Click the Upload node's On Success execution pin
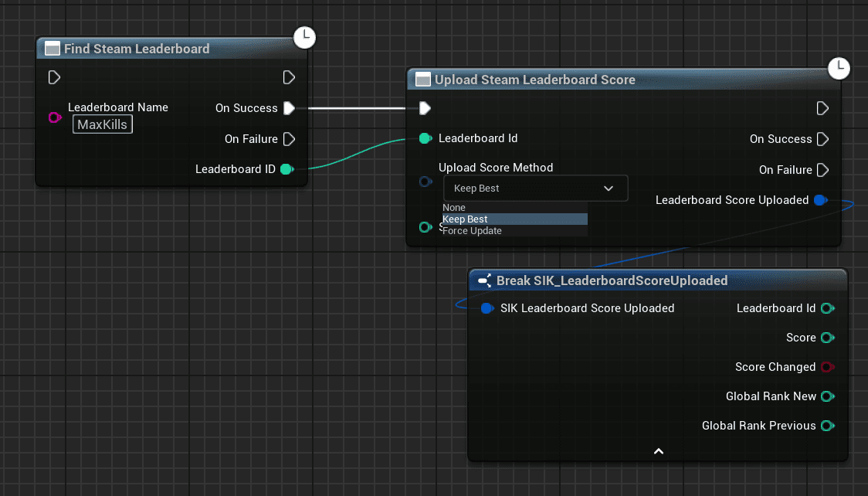The height and width of the screenshot is (496, 868). point(822,139)
